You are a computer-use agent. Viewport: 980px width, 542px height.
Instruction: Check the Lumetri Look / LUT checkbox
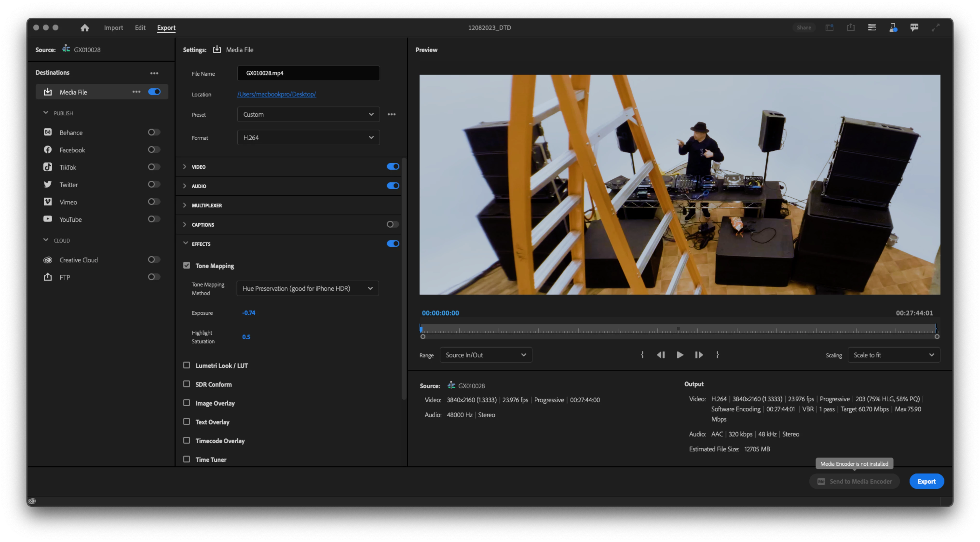coord(186,365)
